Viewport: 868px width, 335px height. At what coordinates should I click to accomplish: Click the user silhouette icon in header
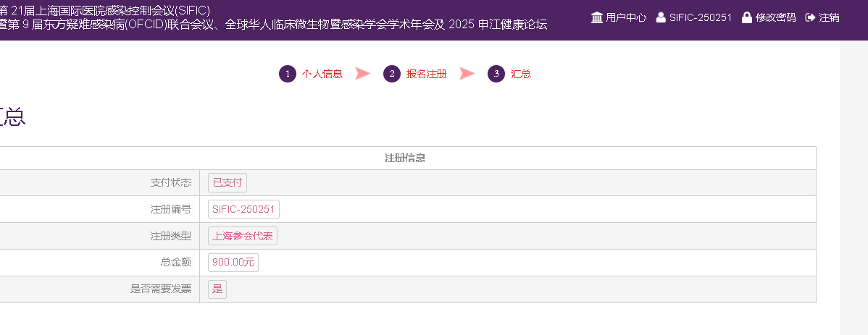click(x=661, y=17)
